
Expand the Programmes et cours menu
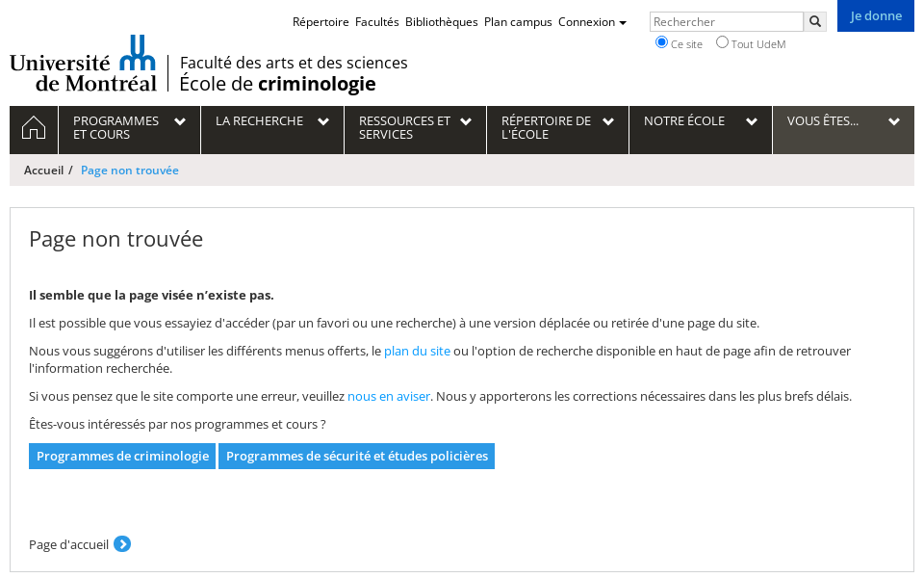129,128
